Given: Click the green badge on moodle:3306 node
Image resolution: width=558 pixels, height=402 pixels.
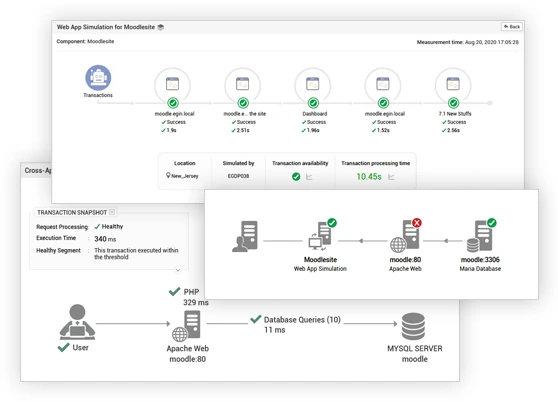Looking at the screenshot, I should pos(492,223).
